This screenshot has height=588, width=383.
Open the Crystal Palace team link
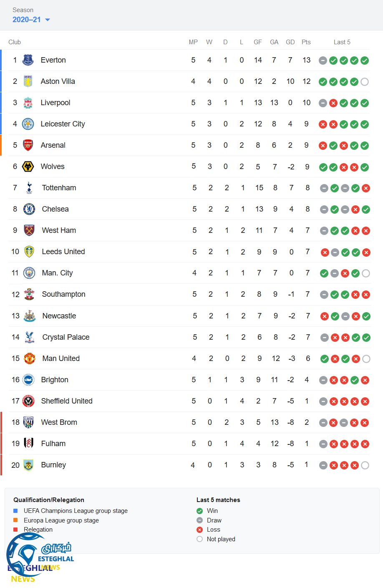(x=66, y=337)
